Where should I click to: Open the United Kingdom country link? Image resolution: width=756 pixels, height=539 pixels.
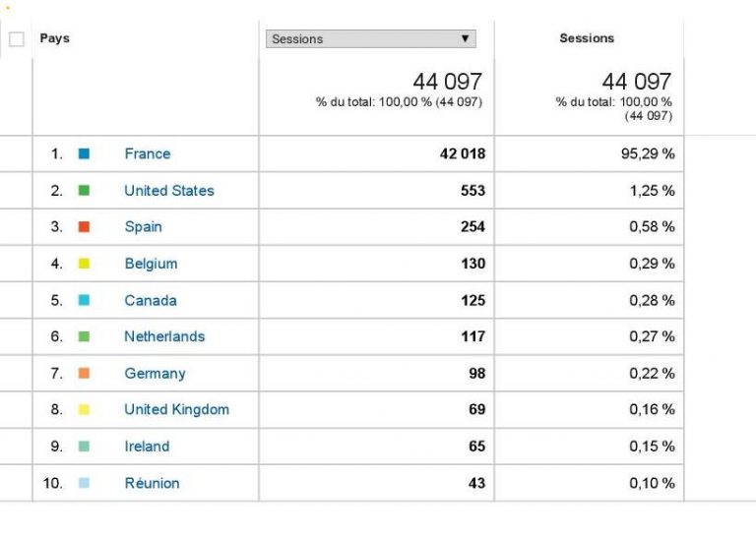[x=176, y=410]
